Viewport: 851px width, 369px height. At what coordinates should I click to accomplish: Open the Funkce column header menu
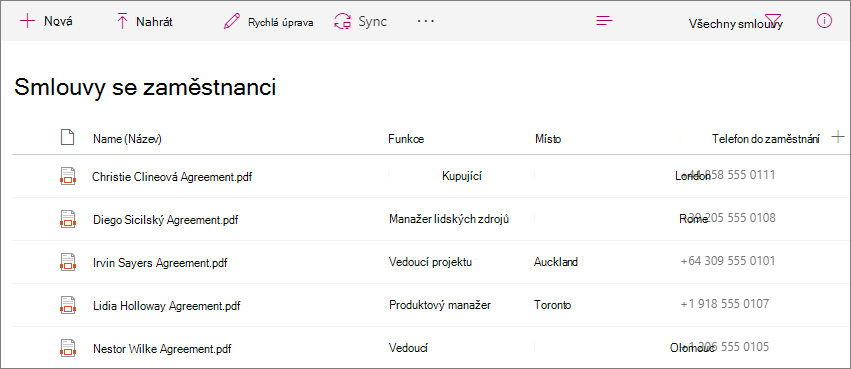click(x=406, y=139)
